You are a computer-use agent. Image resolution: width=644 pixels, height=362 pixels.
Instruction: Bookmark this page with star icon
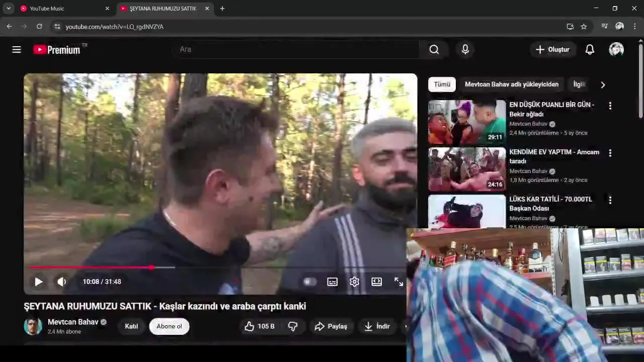(584, 27)
